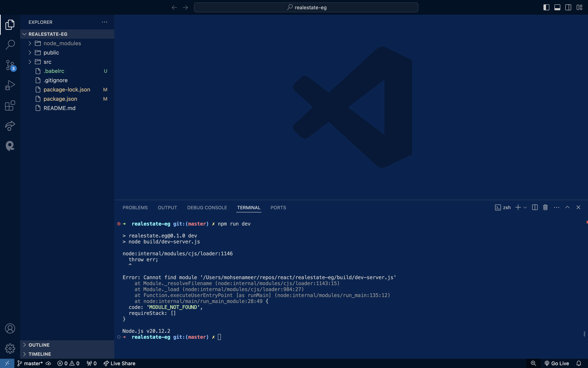
Task: Publish to cloud icon beside master branch
Action: click(x=48, y=363)
